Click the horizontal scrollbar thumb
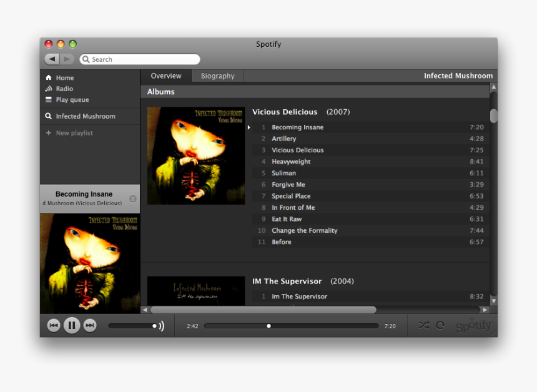 (x=263, y=310)
